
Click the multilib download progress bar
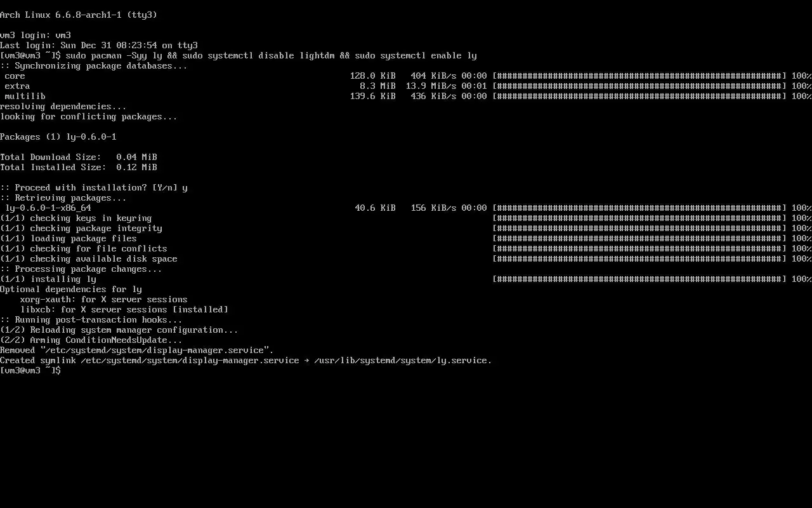[x=639, y=96]
